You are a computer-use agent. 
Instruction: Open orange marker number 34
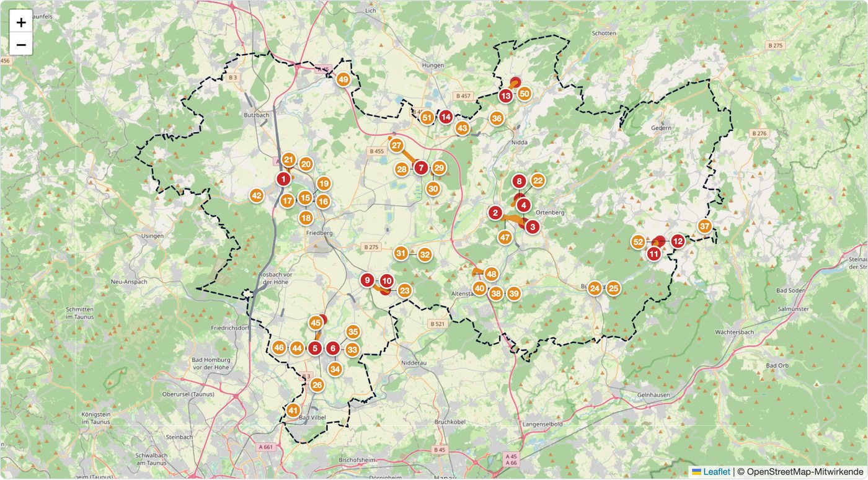click(x=335, y=369)
